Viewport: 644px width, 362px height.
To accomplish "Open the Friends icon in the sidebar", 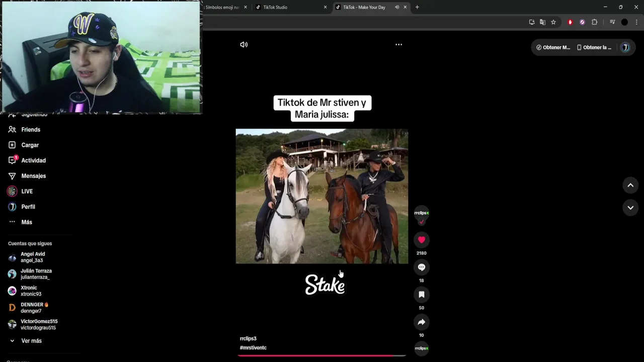I will point(12,130).
